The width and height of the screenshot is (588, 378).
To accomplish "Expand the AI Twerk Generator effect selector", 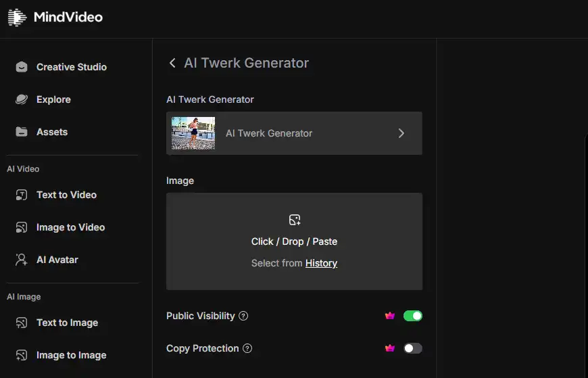I will (295, 133).
